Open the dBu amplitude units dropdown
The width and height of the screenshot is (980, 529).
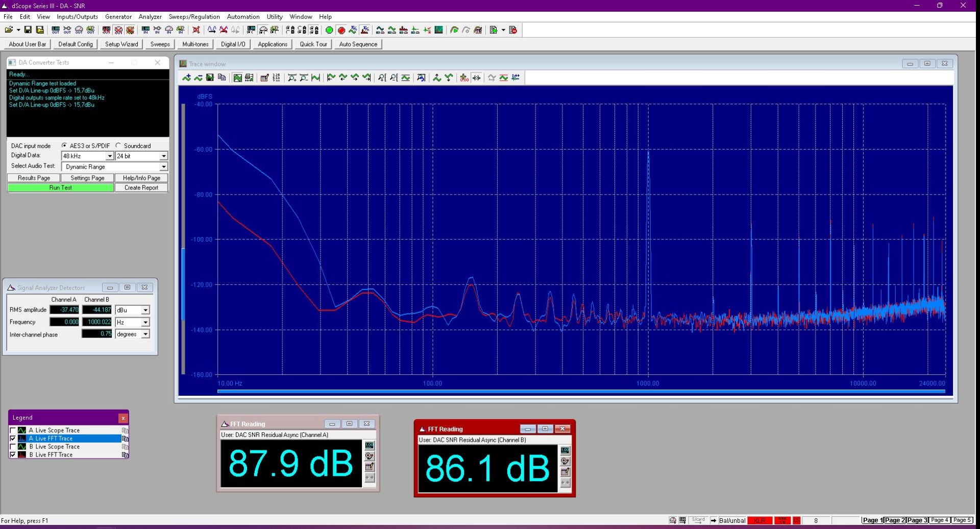tap(145, 310)
